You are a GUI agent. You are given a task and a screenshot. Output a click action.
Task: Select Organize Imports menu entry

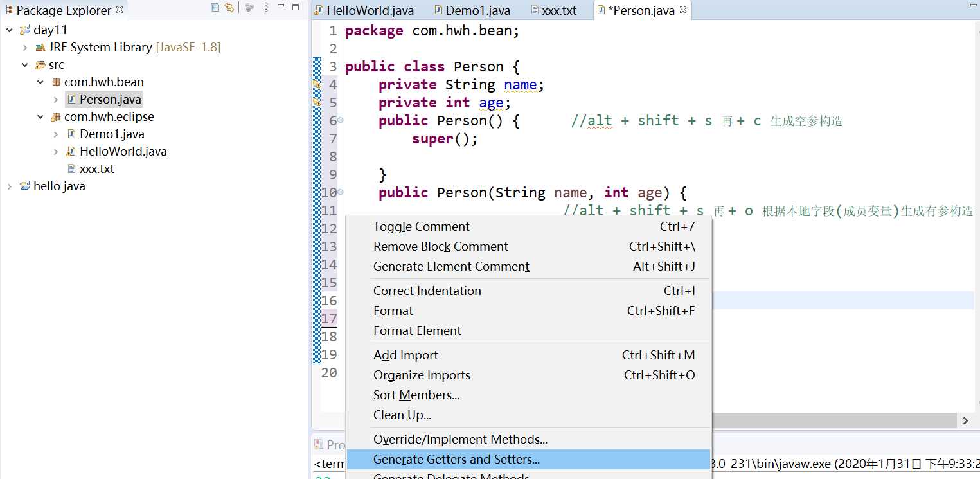pyautogui.click(x=528, y=375)
